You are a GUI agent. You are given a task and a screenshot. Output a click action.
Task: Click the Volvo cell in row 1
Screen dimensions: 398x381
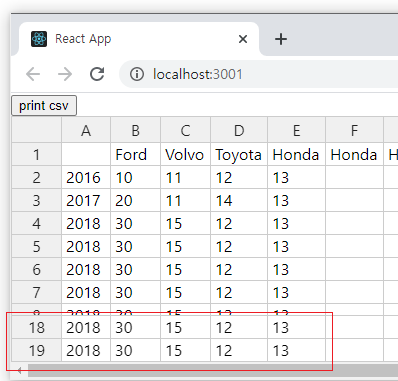tap(186, 154)
